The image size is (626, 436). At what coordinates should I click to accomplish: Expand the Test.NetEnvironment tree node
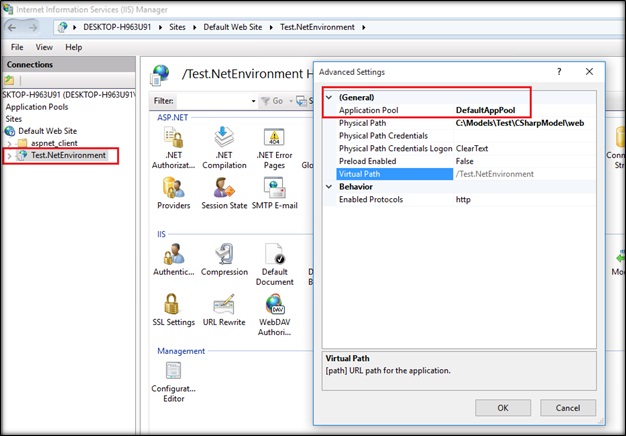10,156
